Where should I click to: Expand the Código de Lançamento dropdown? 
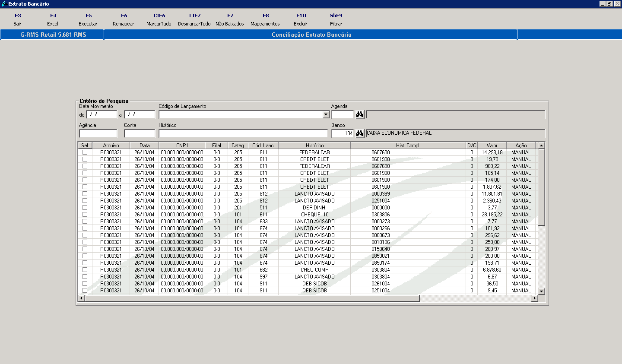click(x=326, y=114)
